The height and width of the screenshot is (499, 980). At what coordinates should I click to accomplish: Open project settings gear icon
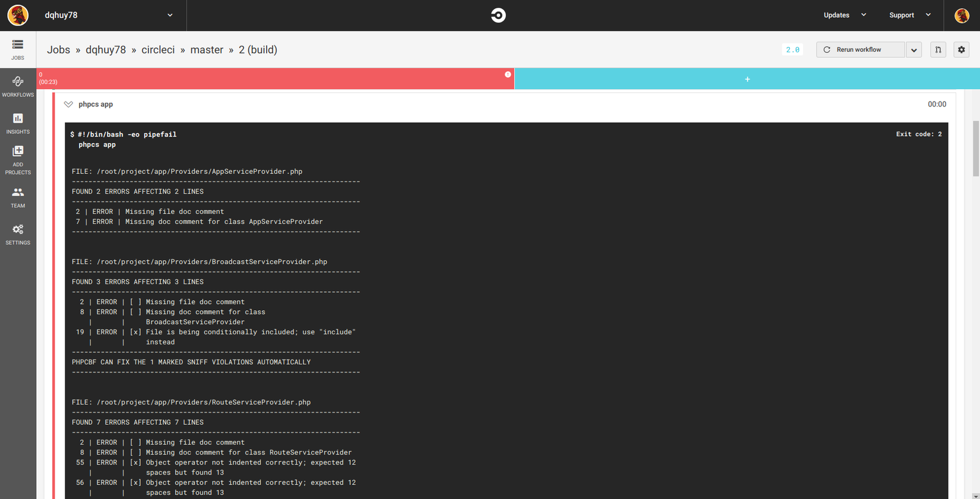coord(961,50)
